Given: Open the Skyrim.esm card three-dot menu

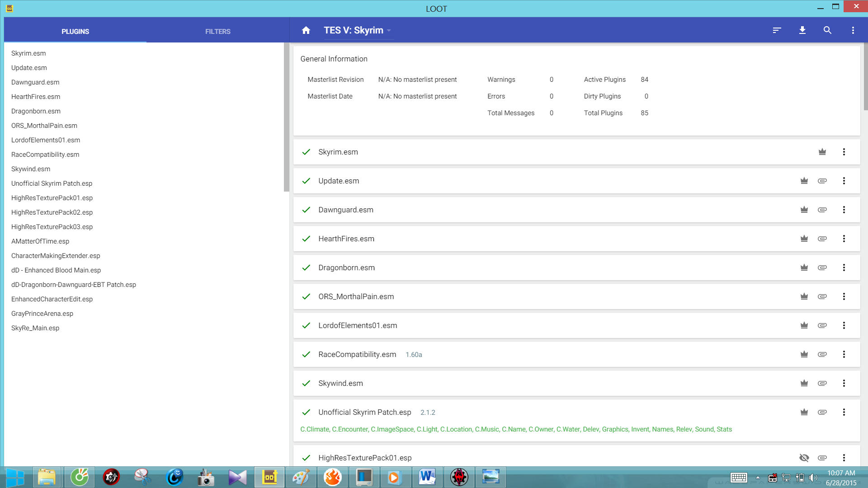Looking at the screenshot, I should coord(844,152).
